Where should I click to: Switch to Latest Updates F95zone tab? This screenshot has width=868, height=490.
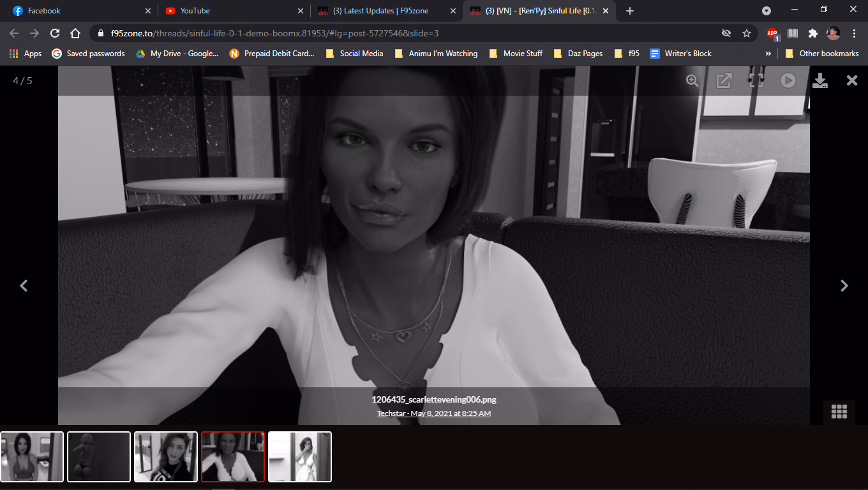386,11
